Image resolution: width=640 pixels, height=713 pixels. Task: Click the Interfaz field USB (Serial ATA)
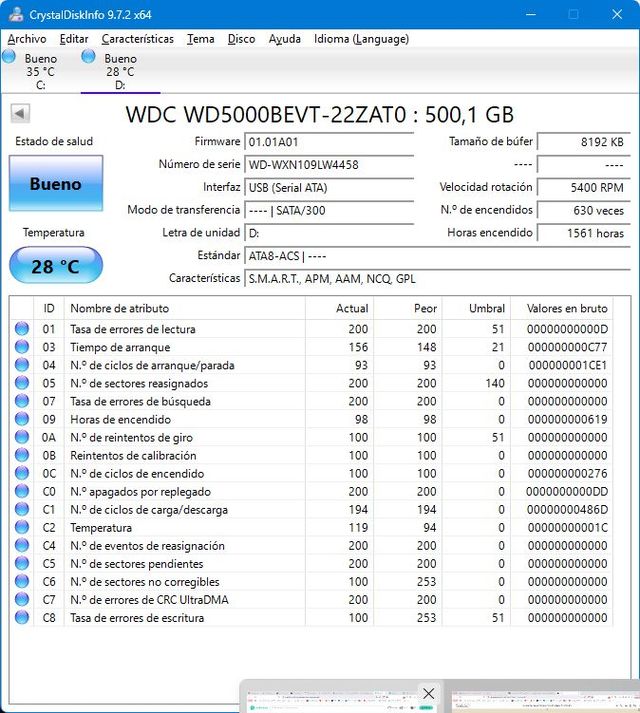329,187
